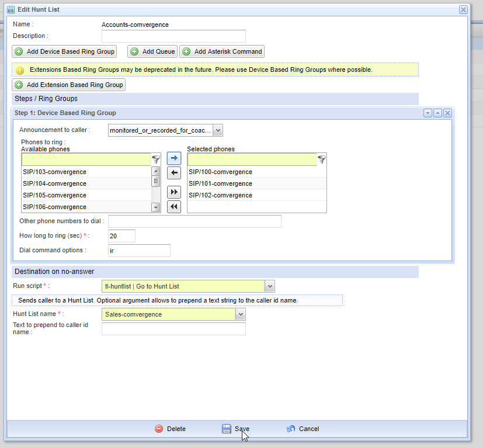Screen dimensions: 483x448
Task: Click the filter icon for Selected phones
Action: tap(321, 159)
